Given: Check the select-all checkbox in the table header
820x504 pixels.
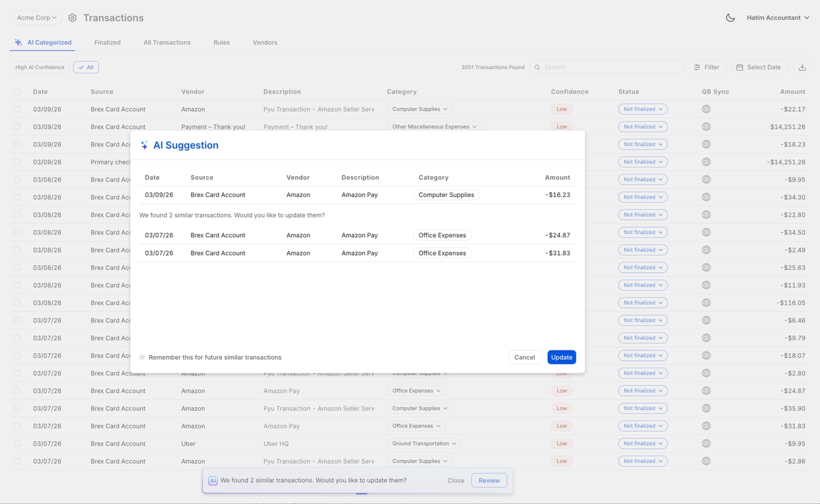Looking at the screenshot, I should (x=17, y=92).
